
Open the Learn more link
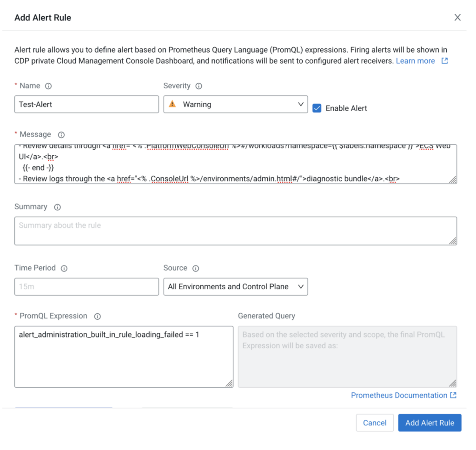click(416, 60)
